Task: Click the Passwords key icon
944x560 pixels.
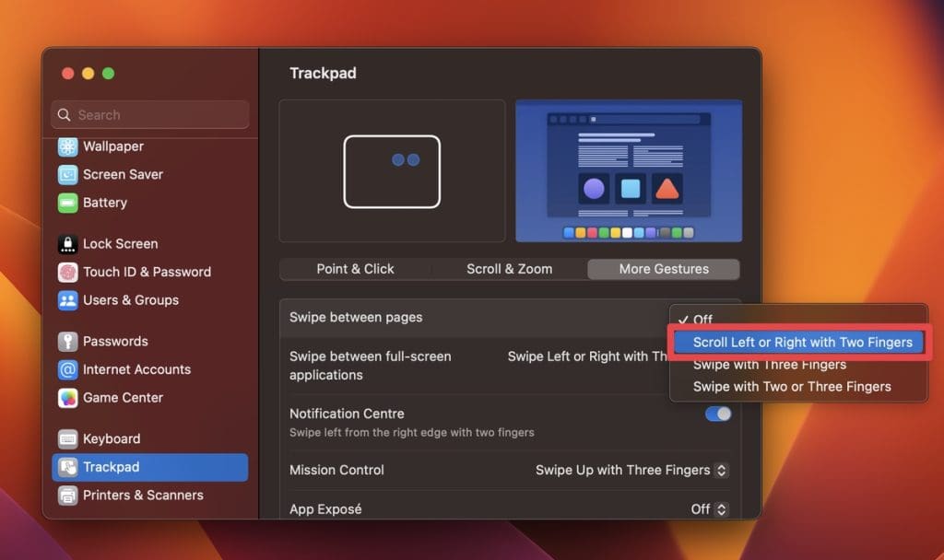Action: coord(67,341)
